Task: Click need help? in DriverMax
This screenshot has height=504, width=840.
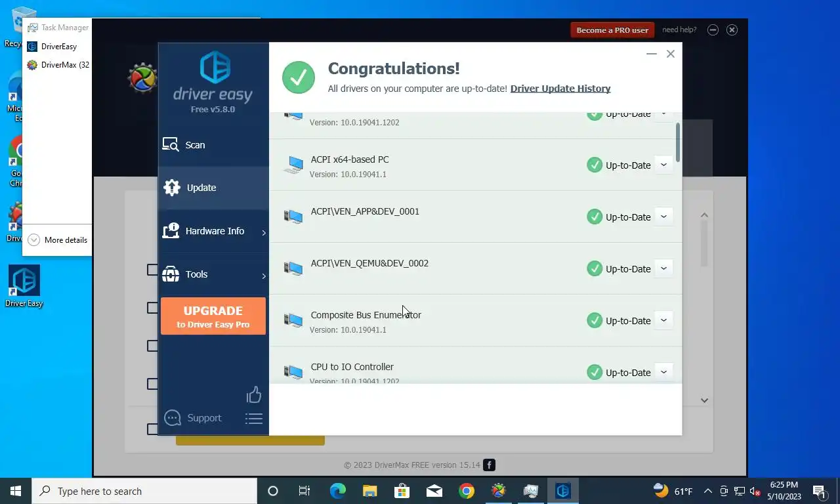Action: [x=679, y=30]
